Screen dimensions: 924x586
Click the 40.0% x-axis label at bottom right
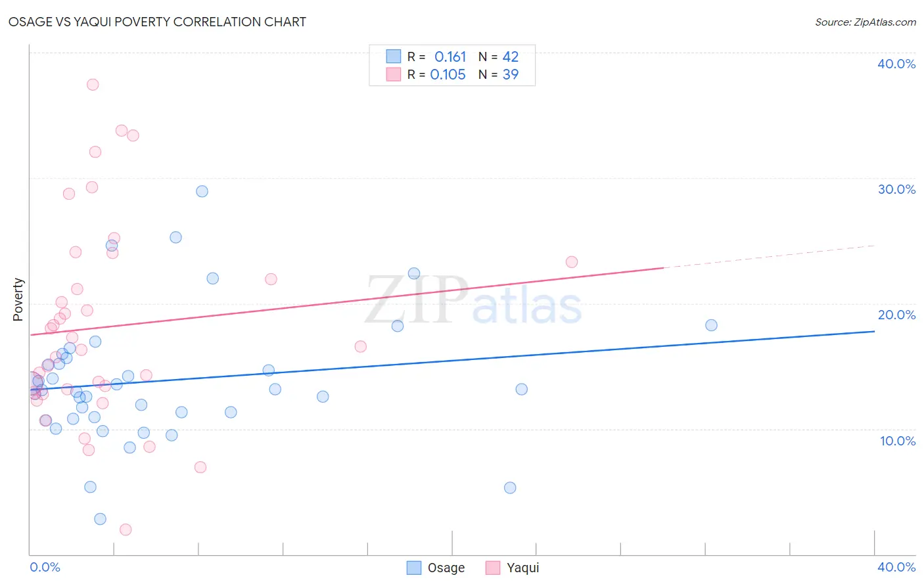[896, 567]
